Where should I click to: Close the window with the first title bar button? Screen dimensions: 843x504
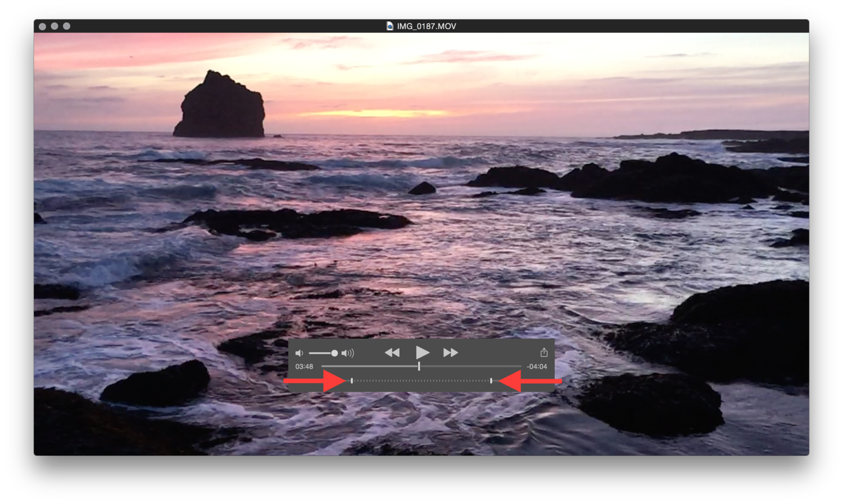pyautogui.click(x=43, y=26)
